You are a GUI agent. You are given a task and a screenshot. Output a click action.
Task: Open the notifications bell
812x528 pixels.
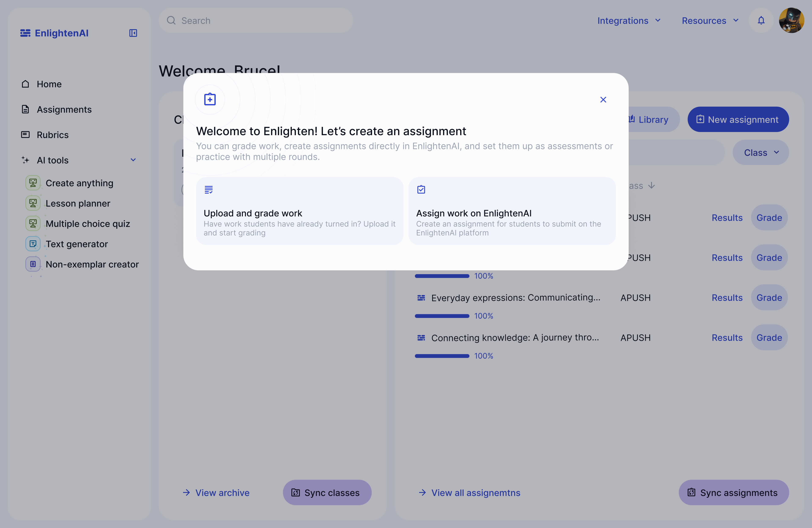click(x=761, y=21)
